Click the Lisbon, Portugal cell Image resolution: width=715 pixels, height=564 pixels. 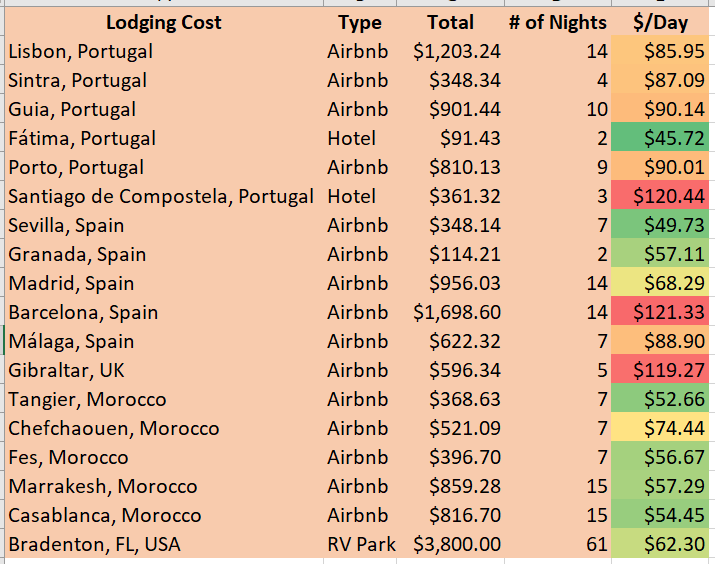coord(81,51)
